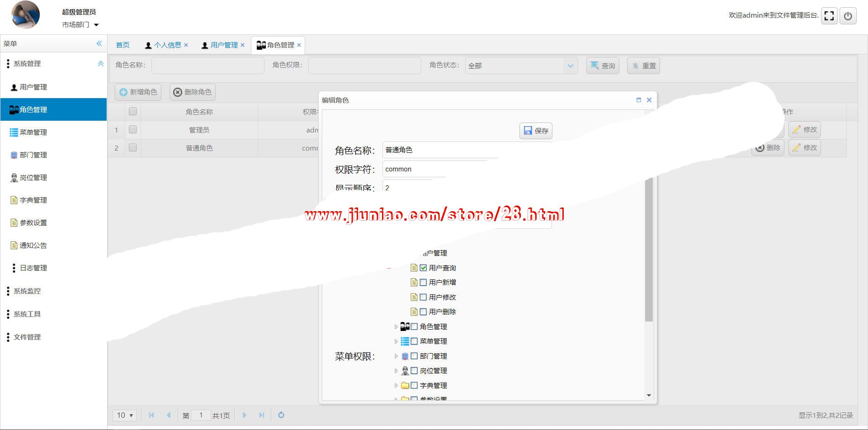This screenshot has height=430, width=868.
Task: Maximize the 编辑角色 dialog
Action: coord(639,100)
